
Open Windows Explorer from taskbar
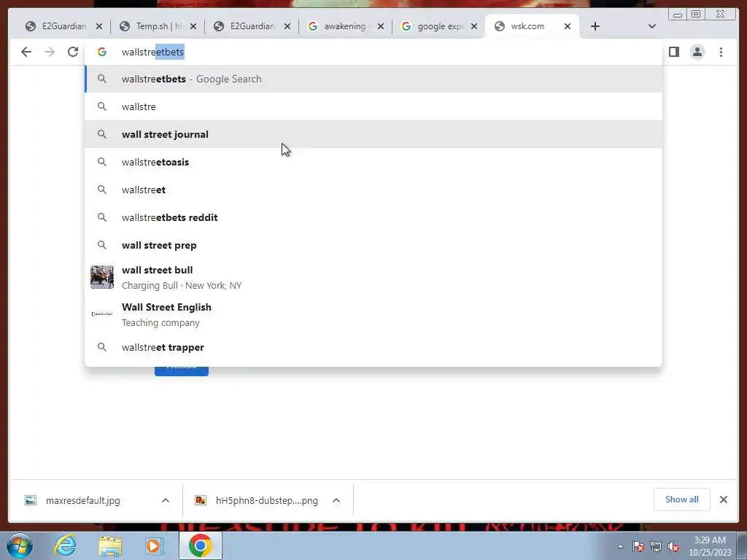coord(110,545)
